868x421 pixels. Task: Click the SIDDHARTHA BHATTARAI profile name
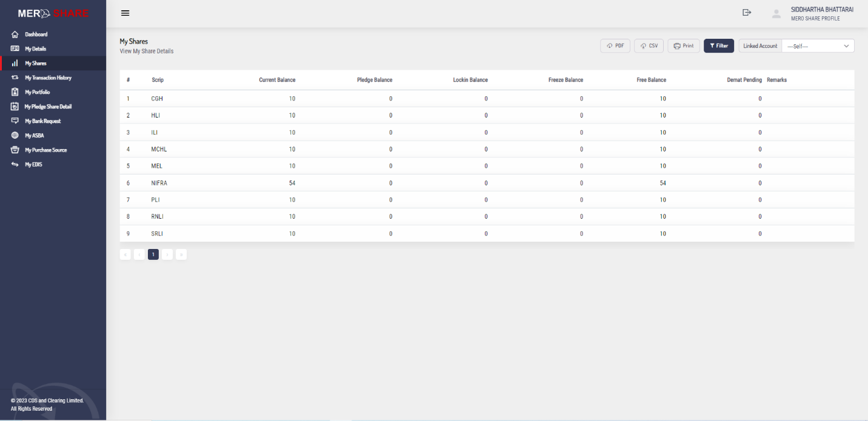click(822, 10)
